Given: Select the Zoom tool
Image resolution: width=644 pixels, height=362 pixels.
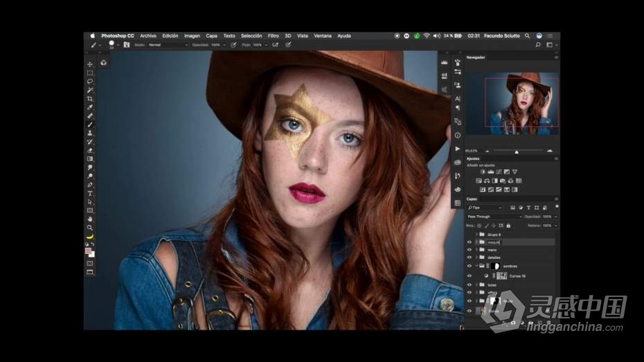Looking at the screenshot, I should 90,228.
